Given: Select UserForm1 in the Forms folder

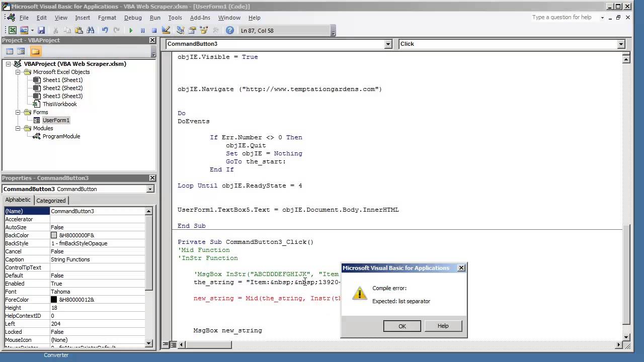Looking at the screenshot, I should 56,120.
